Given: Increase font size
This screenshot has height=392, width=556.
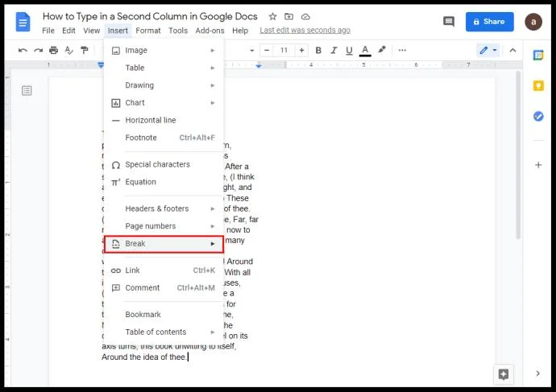Looking at the screenshot, I should click(x=301, y=50).
